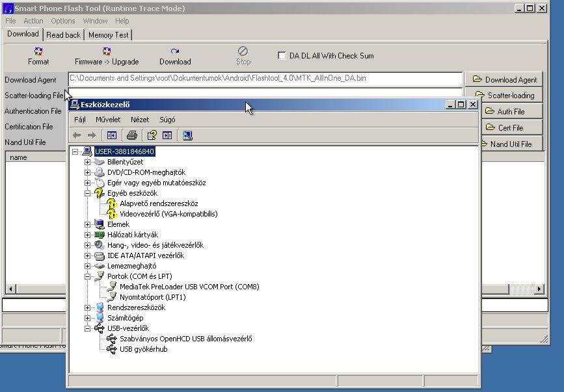Open Flash Tool Help menu

click(122, 21)
